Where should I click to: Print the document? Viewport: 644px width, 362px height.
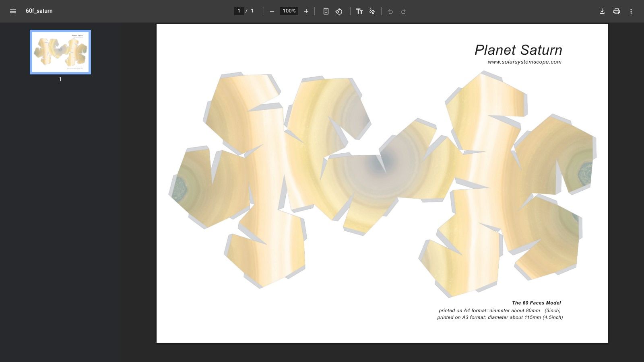pos(617,11)
